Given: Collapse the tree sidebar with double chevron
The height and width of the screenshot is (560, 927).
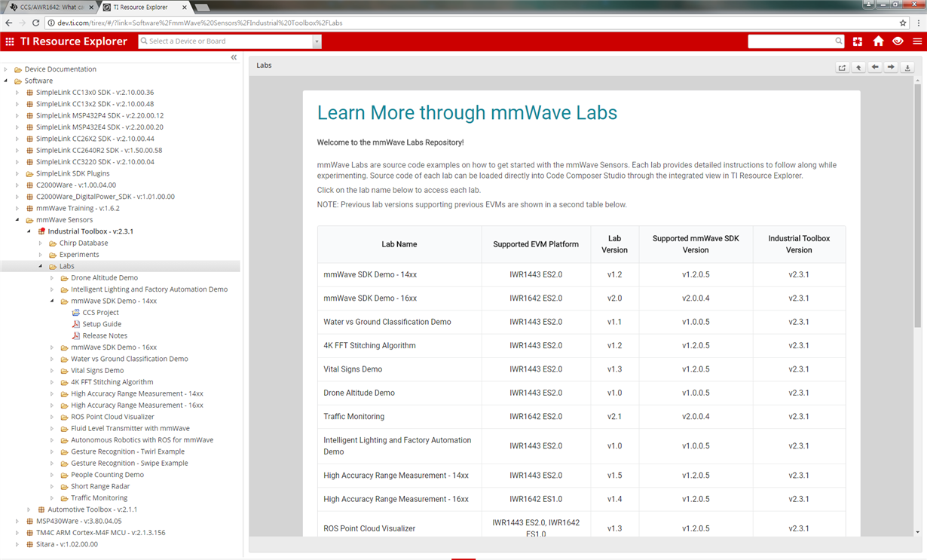Looking at the screenshot, I should (234, 57).
